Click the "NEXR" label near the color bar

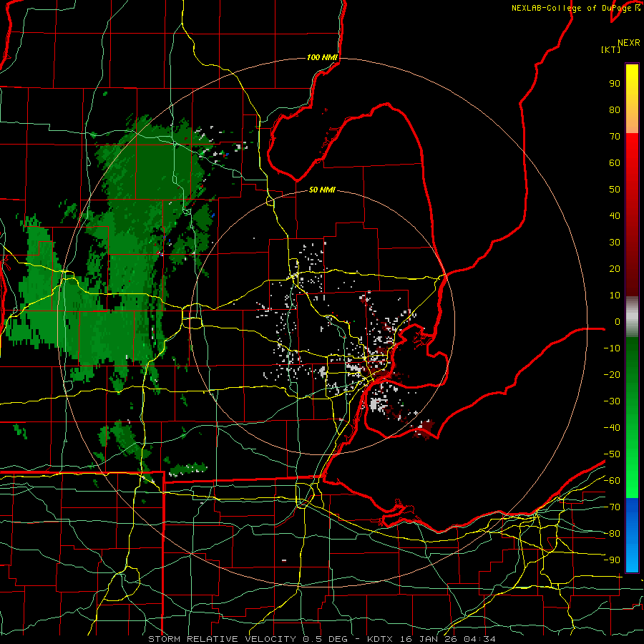(629, 43)
